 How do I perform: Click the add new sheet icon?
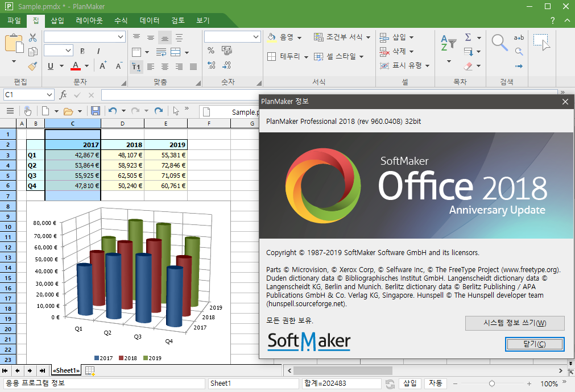click(90, 371)
